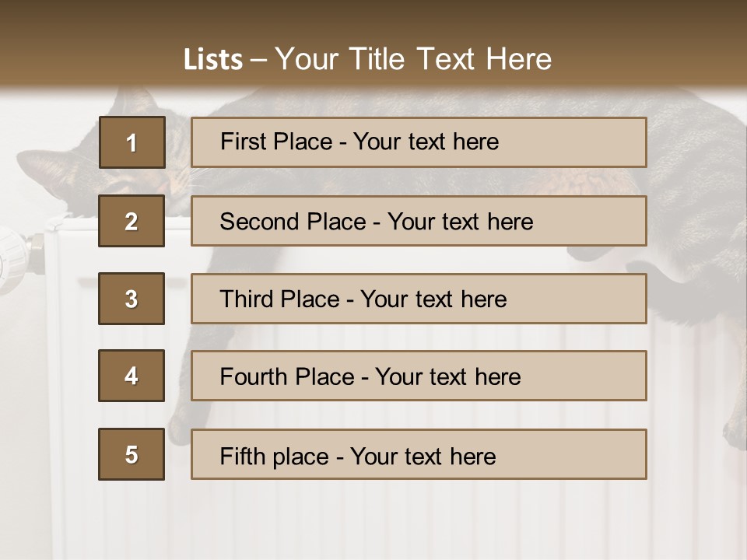This screenshot has height=560, width=747.
Task: Click the words 'Your text here' in first bar
Action: click(x=426, y=142)
